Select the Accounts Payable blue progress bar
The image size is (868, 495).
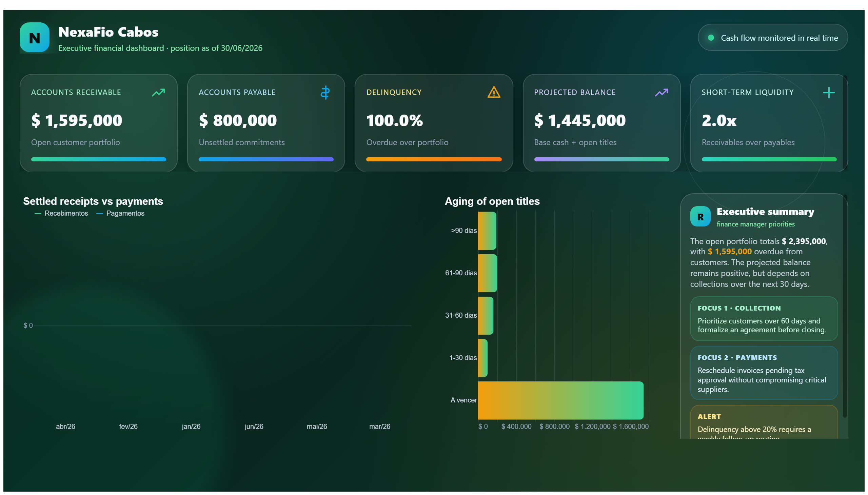[x=266, y=159]
